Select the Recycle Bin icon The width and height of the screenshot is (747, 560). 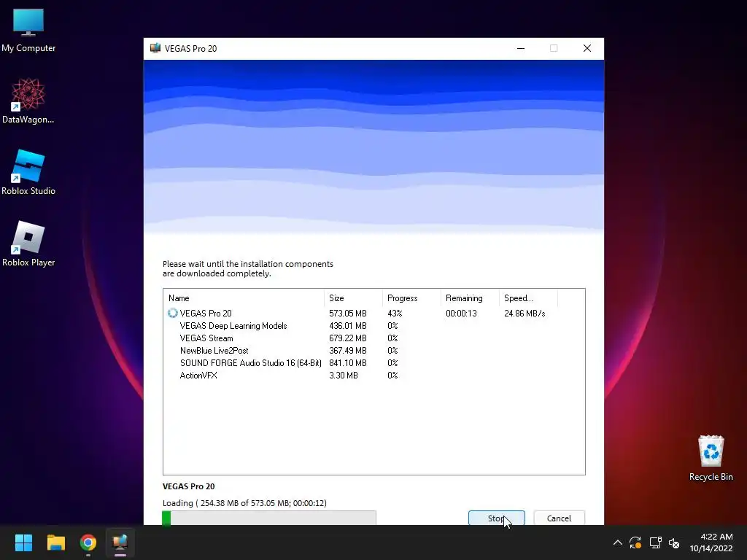711,458
